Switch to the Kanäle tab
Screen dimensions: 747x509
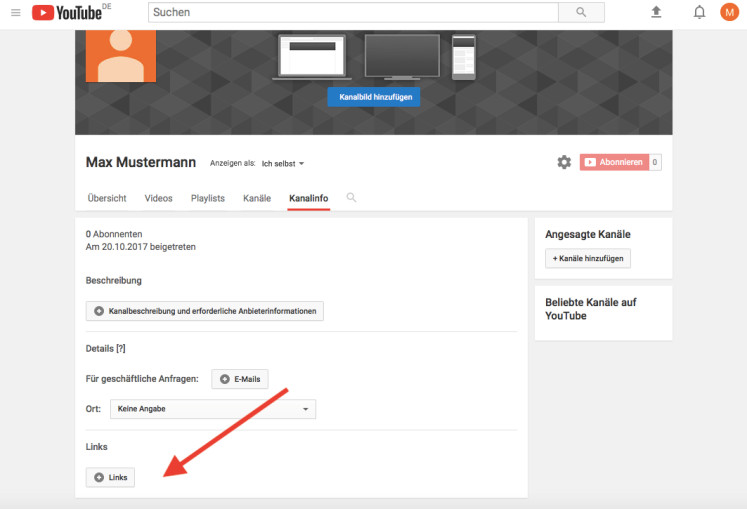coord(257,198)
